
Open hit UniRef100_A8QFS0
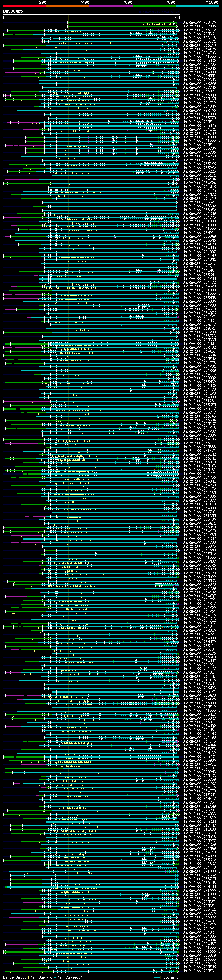click(x=199, y=23)
